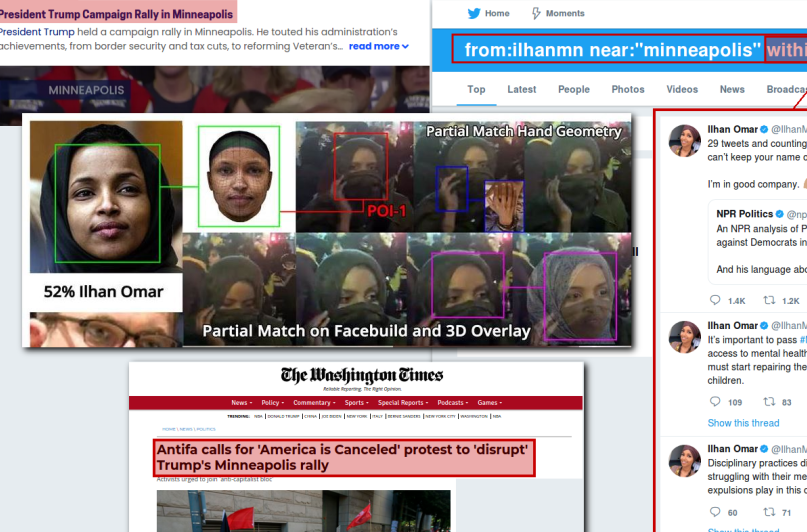Image resolution: width=807 pixels, height=532 pixels.
Task: Open President Trump link in rally description
Action: pos(37,32)
